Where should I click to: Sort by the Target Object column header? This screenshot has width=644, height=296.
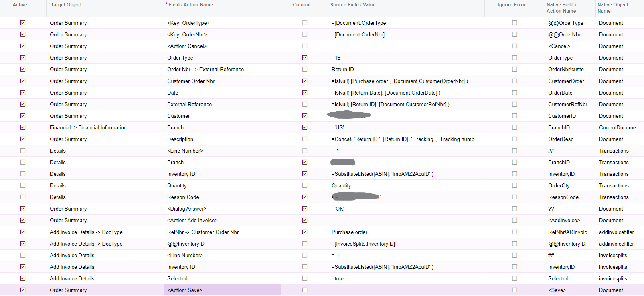66,5
